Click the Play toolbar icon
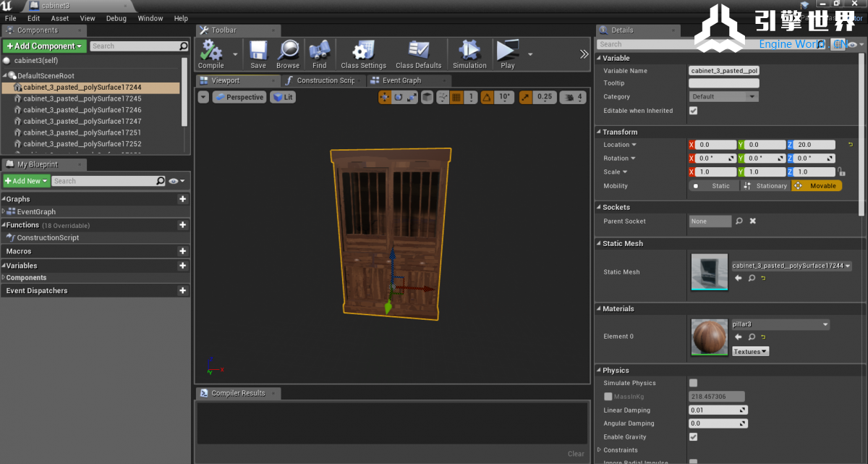This screenshot has width=868, height=464. (508, 54)
